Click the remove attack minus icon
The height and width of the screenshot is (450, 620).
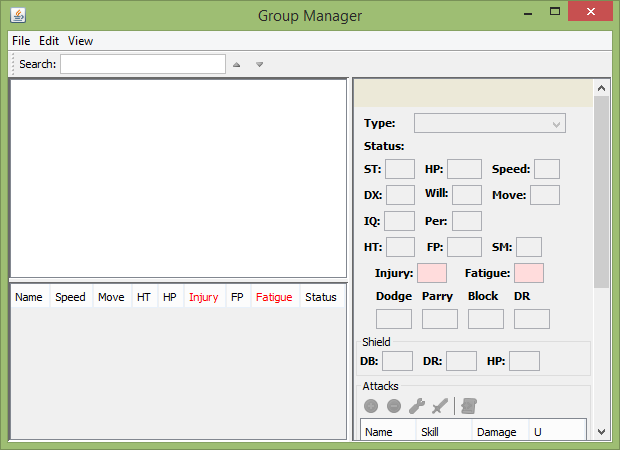point(394,406)
